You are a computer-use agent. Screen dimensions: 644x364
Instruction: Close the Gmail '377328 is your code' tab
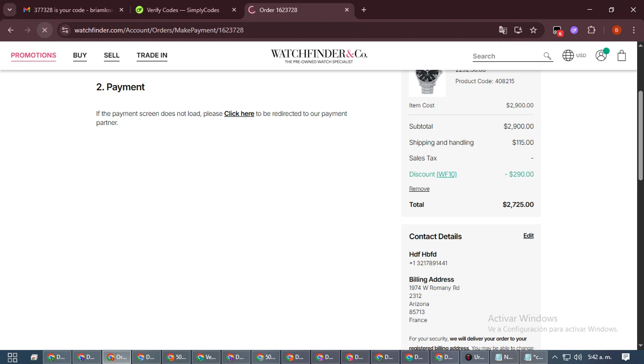click(x=121, y=10)
